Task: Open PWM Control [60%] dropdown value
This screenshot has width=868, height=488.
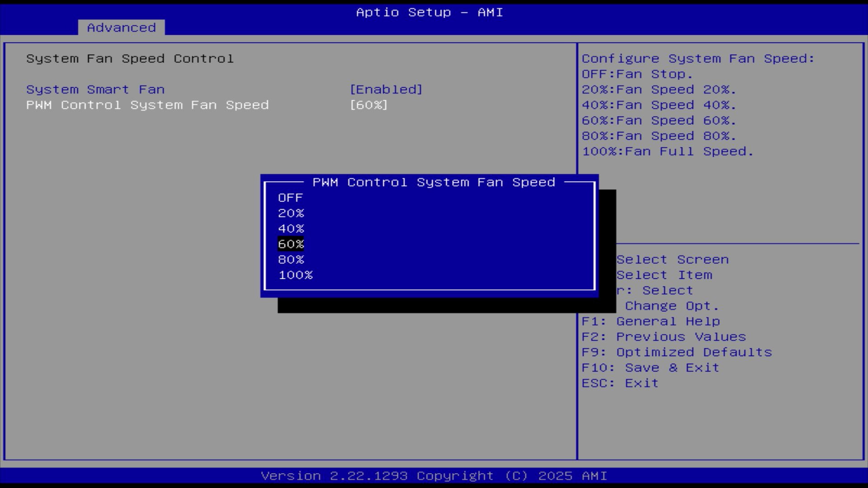Action: 369,105
